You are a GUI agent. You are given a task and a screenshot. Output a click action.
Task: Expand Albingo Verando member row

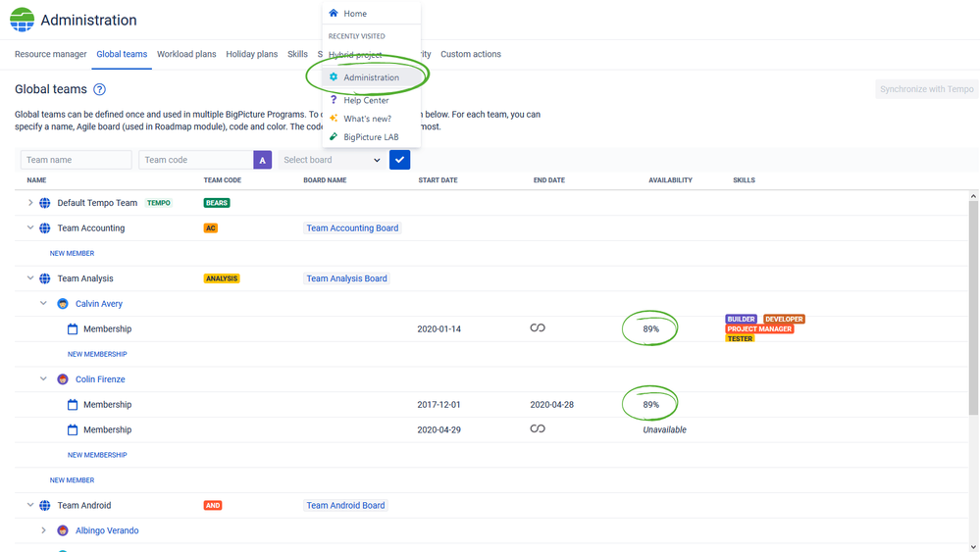tap(43, 530)
